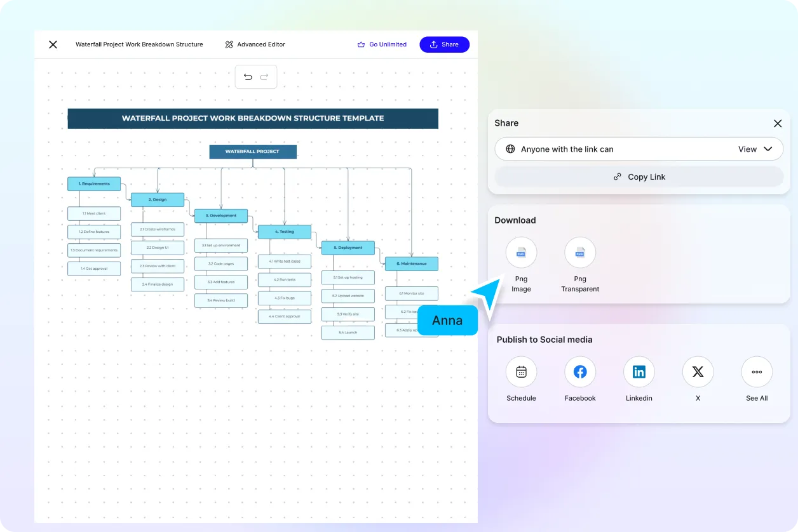This screenshot has height=532, width=798.
Task: Open the Advanced Editor
Action: coord(255,44)
